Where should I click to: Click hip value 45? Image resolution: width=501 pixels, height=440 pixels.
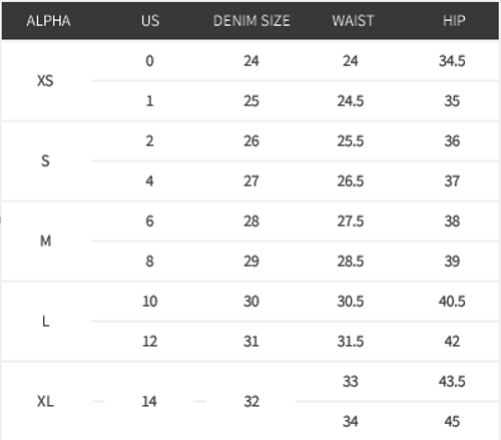pyautogui.click(x=452, y=421)
